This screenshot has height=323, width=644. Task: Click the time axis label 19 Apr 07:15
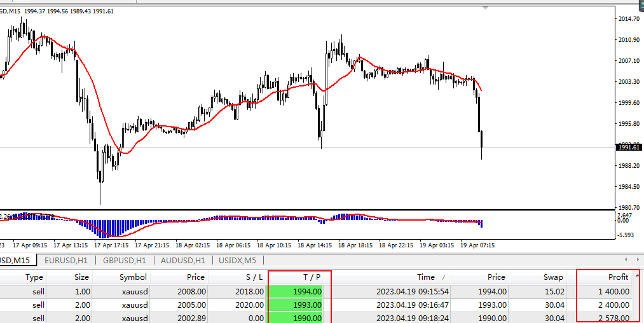click(477, 245)
